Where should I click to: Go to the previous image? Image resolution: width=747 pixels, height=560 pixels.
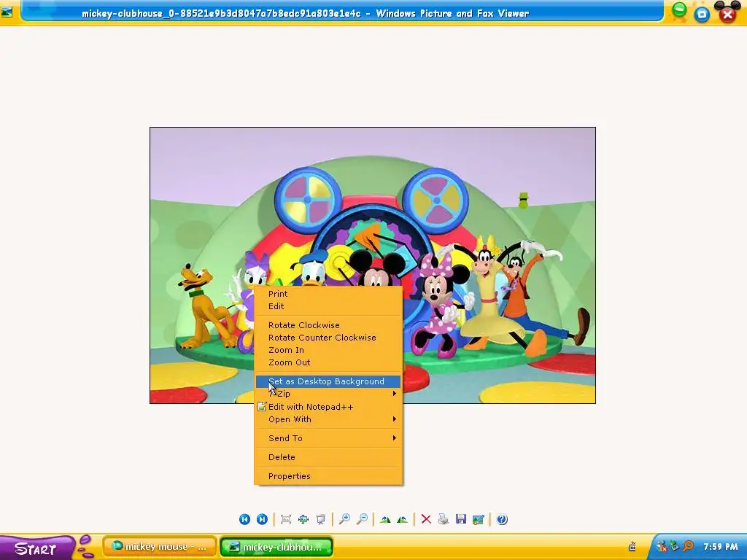coord(245,519)
